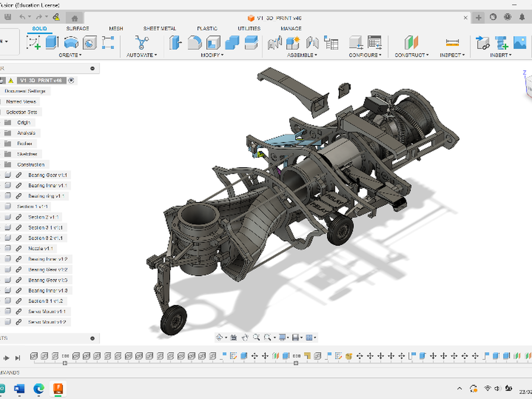Click the Measure icon under Inspect
Viewport: 532px width, 399px height.
(452, 43)
